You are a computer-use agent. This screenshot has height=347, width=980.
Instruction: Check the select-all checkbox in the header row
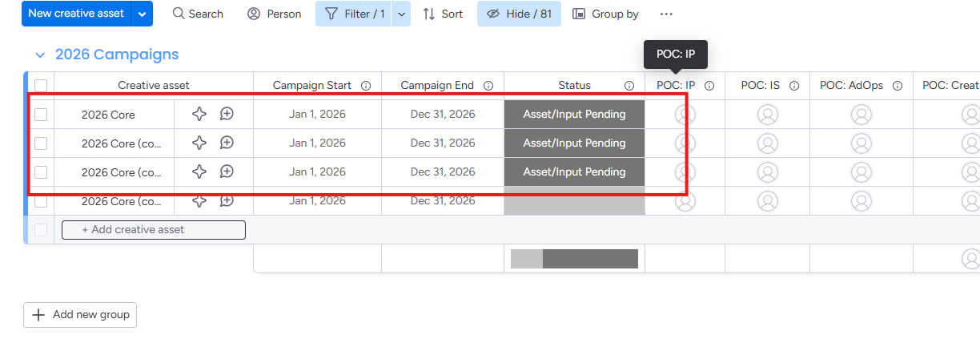[41, 86]
